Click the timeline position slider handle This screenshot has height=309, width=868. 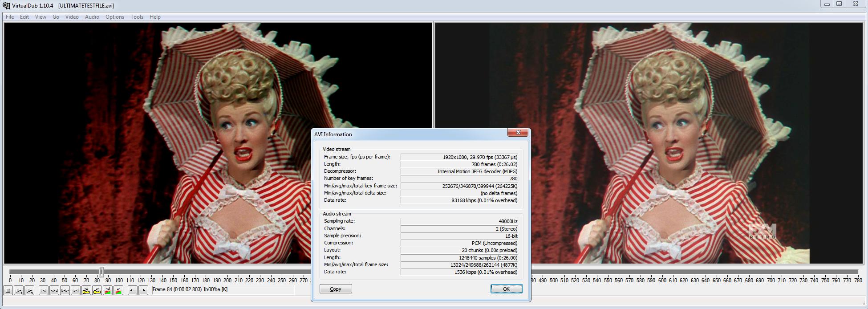[101, 272]
